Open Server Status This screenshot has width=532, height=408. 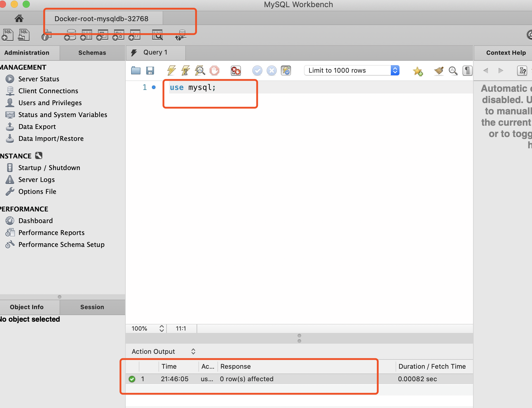click(39, 79)
